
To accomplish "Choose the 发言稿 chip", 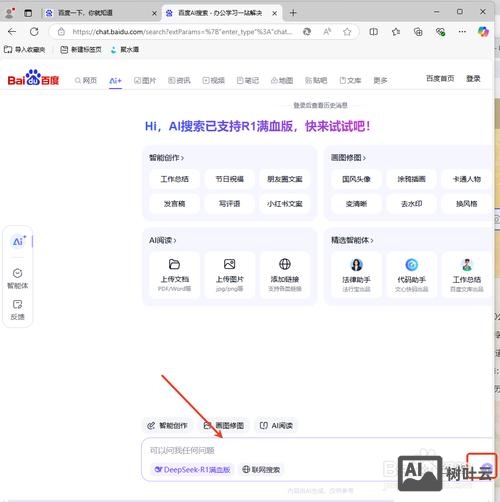I will [x=174, y=204].
